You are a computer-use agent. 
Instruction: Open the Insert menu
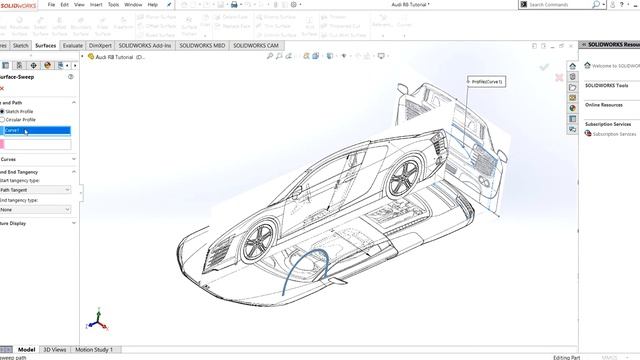pyautogui.click(x=96, y=5)
